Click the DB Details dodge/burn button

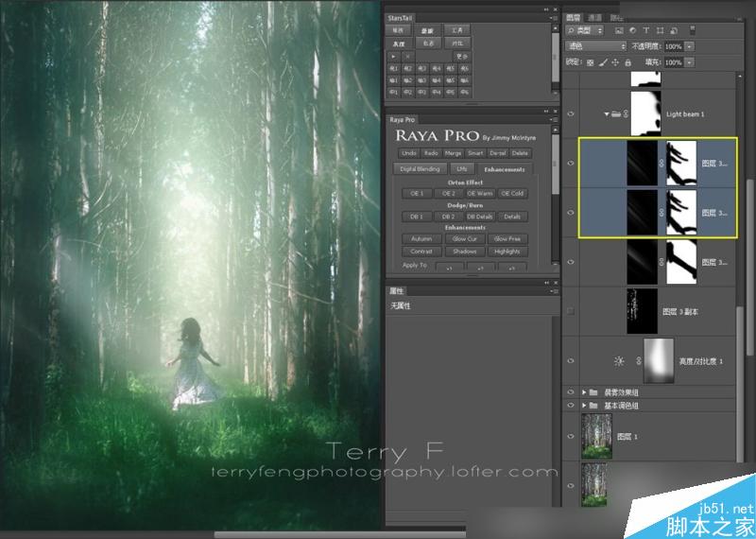(480, 217)
